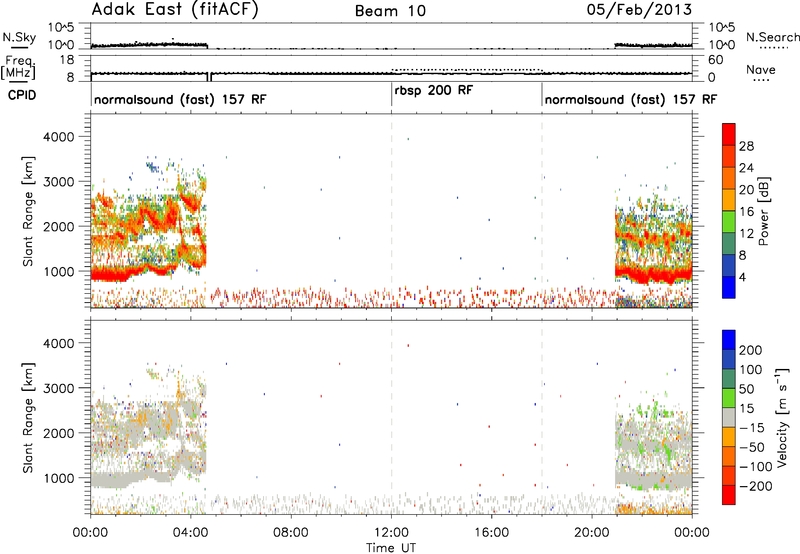Select the 'Velocity [m s-1]' colorbar title

point(782,418)
